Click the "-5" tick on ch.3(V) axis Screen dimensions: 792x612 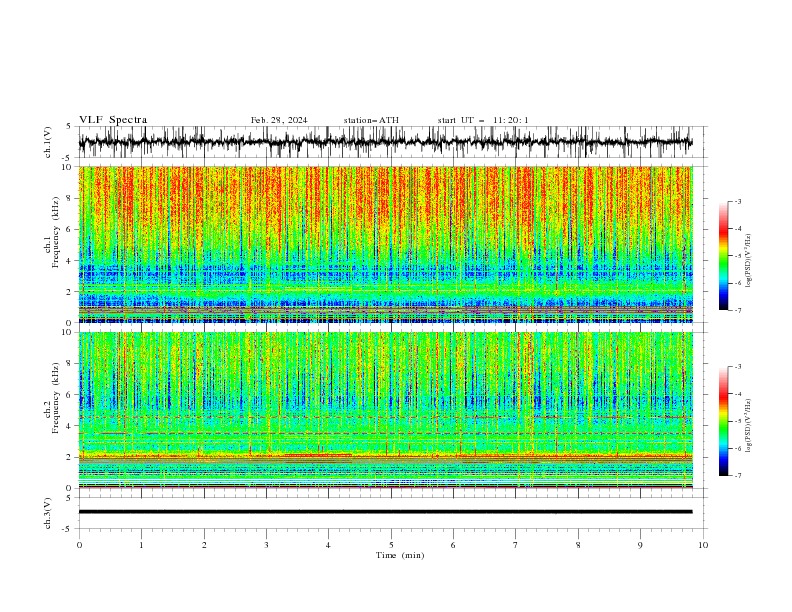pyautogui.click(x=67, y=529)
